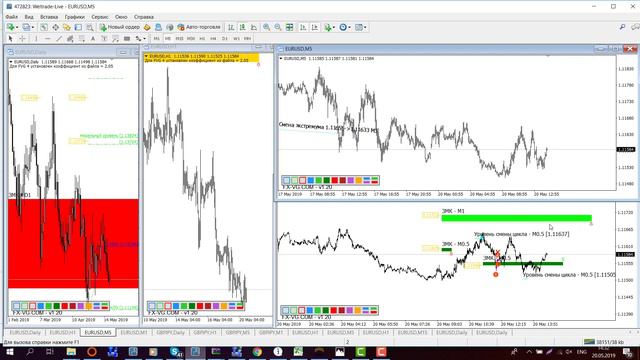
Task: Click the Смена экстремума chart label
Action: [328, 127]
